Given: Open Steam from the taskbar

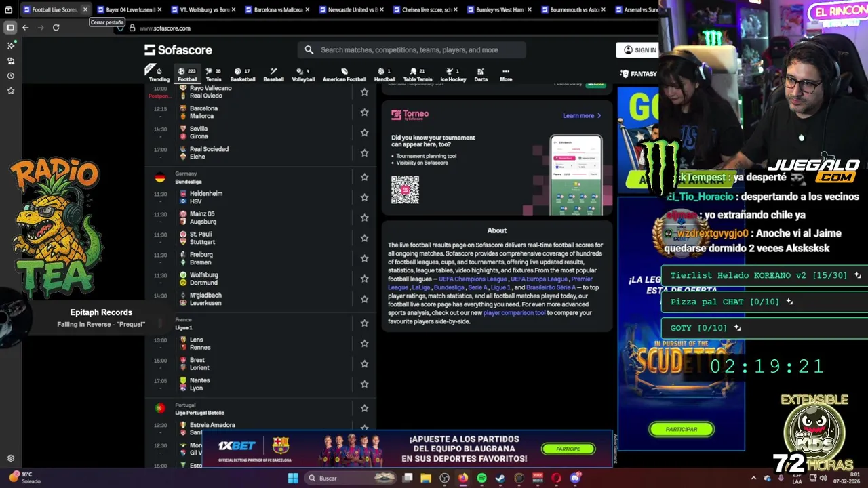Looking at the screenshot, I should point(500,478).
